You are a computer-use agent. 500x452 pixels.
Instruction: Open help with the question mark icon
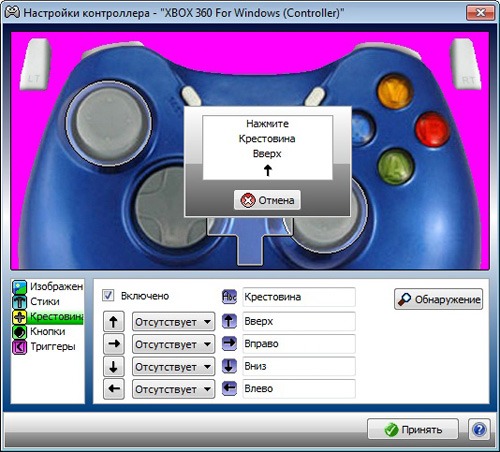pyautogui.click(x=479, y=429)
